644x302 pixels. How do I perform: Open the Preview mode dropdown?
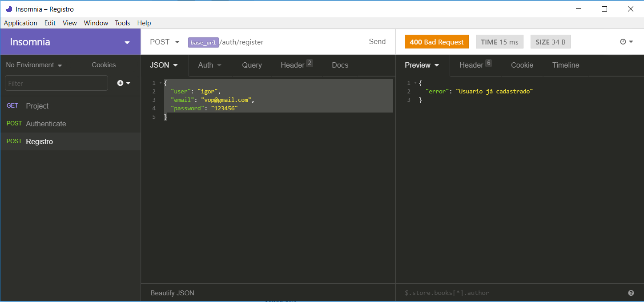422,65
